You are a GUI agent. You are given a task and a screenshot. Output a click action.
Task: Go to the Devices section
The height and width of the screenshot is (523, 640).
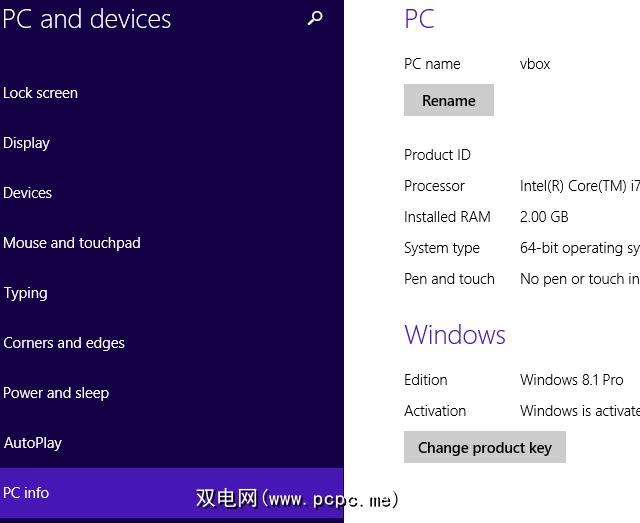tap(28, 193)
